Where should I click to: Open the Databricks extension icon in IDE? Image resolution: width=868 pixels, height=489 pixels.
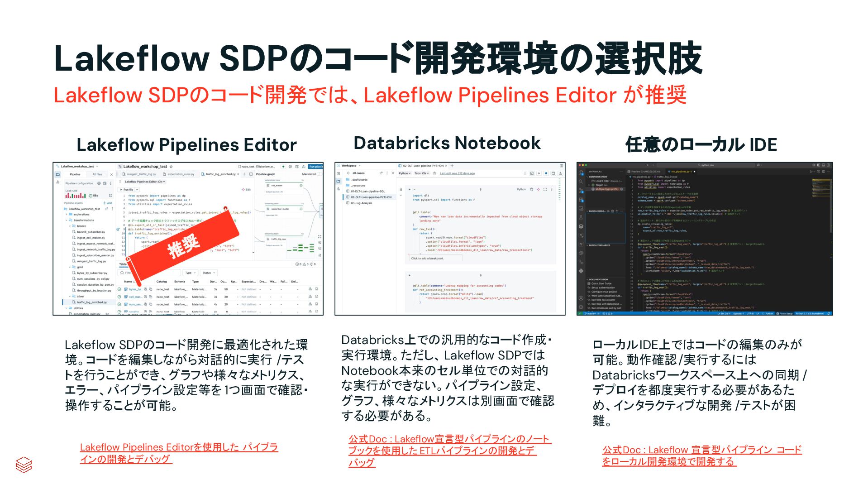click(581, 226)
